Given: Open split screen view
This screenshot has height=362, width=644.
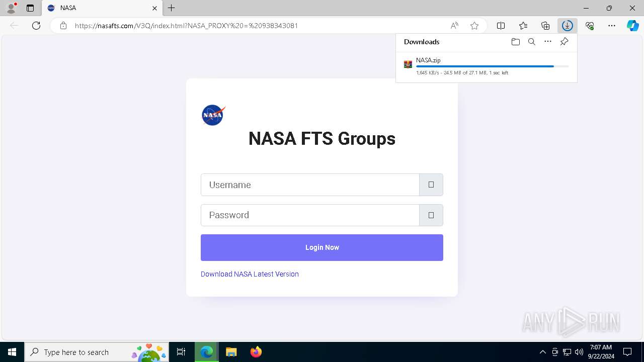Looking at the screenshot, I should [x=501, y=26].
